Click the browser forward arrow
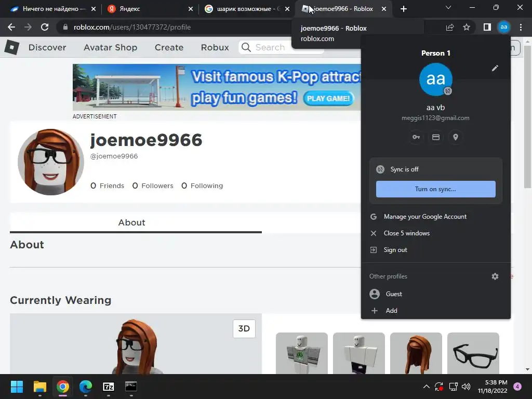The height and width of the screenshot is (399, 532). point(28,27)
